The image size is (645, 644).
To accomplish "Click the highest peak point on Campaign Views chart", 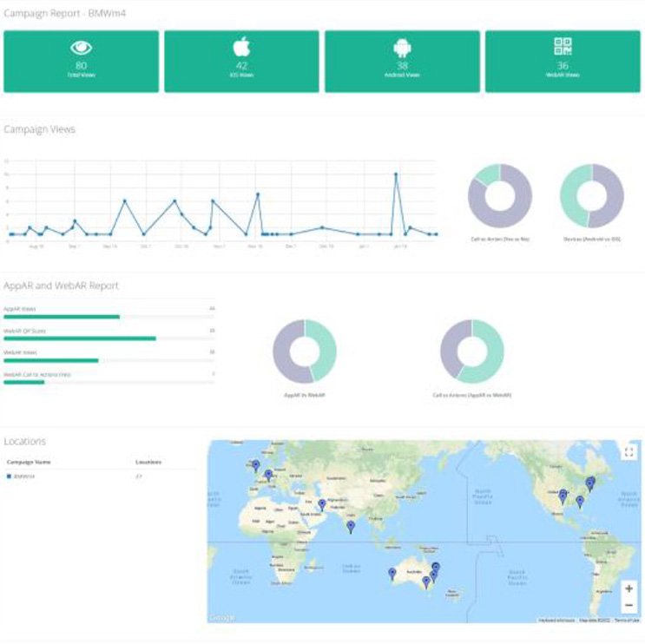I will (396, 174).
